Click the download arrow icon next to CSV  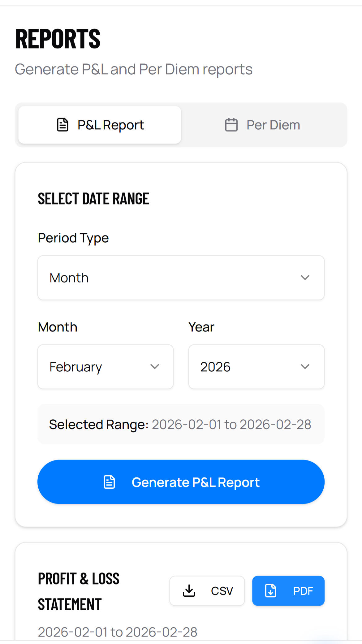pos(189,590)
